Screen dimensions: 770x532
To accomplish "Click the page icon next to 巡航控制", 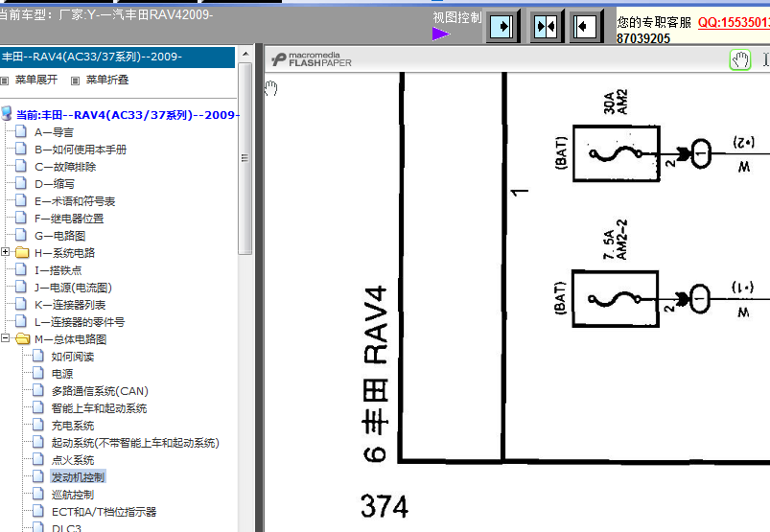I will pyautogui.click(x=38, y=494).
